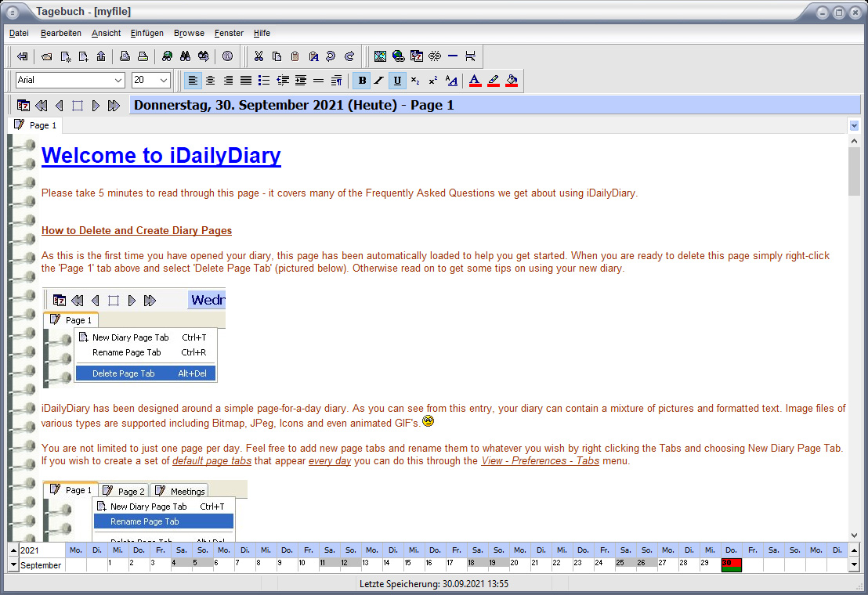Screen dimensions: 868x595
Task: Set right text alignment
Action: click(x=228, y=81)
